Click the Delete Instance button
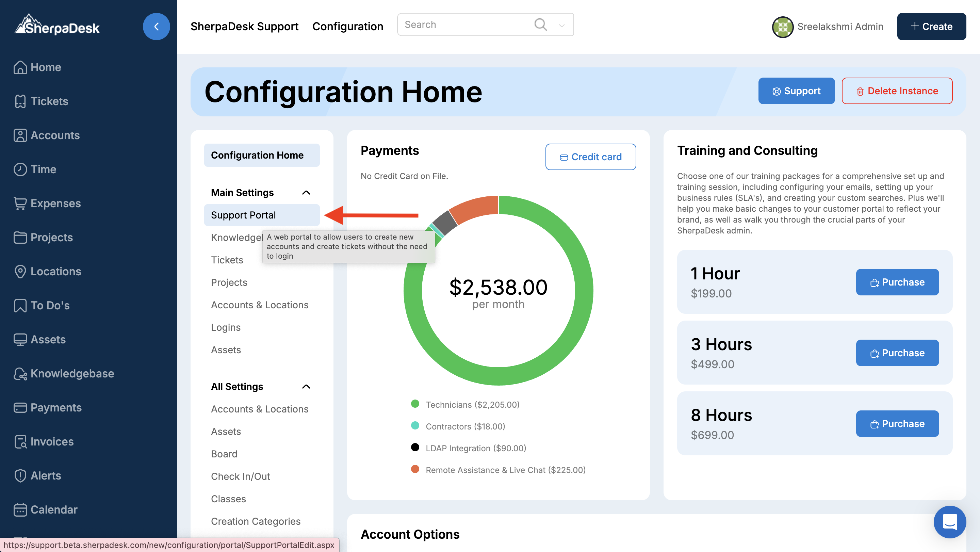 click(x=897, y=91)
